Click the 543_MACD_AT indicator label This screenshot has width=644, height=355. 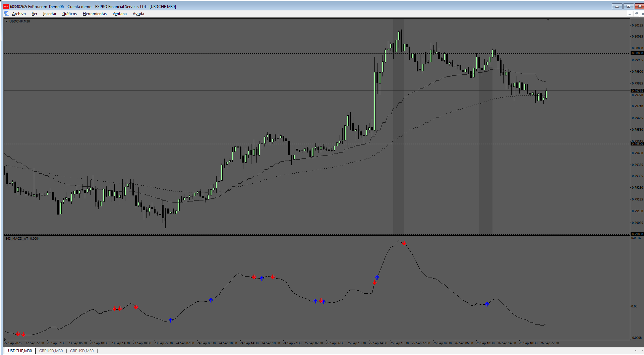tap(22, 239)
